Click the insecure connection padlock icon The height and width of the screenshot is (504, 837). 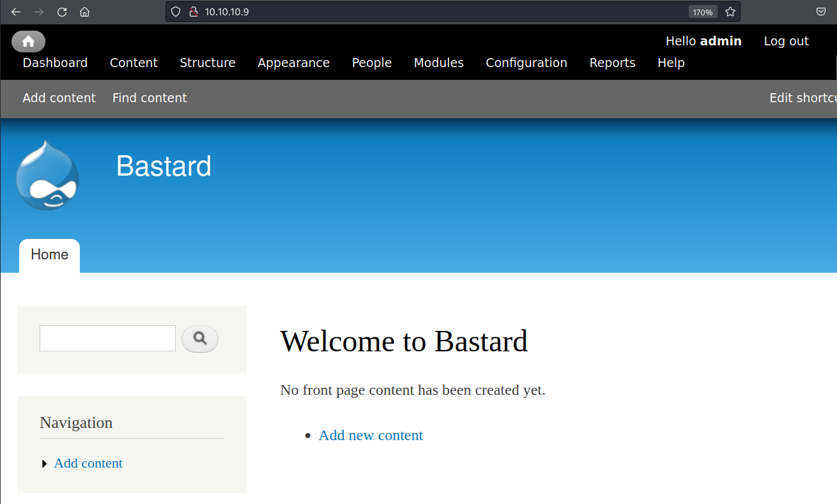[x=193, y=11]
